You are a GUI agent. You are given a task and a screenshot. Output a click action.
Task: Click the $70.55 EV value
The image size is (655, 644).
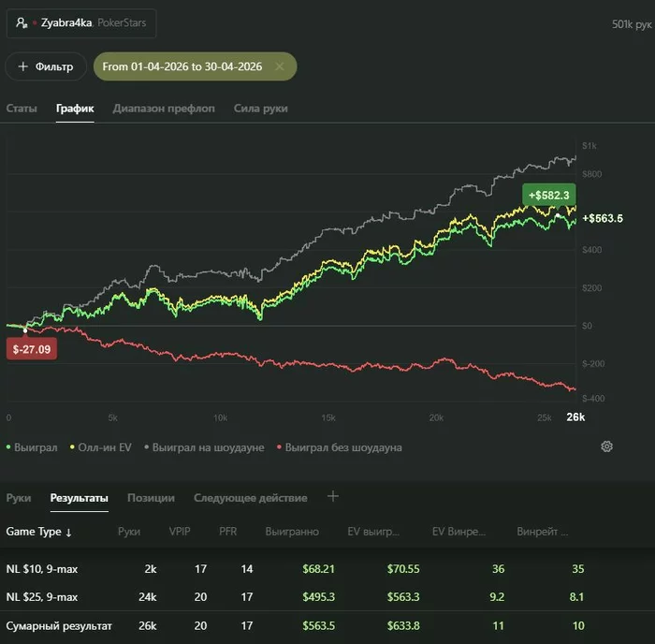pos(403,569)
